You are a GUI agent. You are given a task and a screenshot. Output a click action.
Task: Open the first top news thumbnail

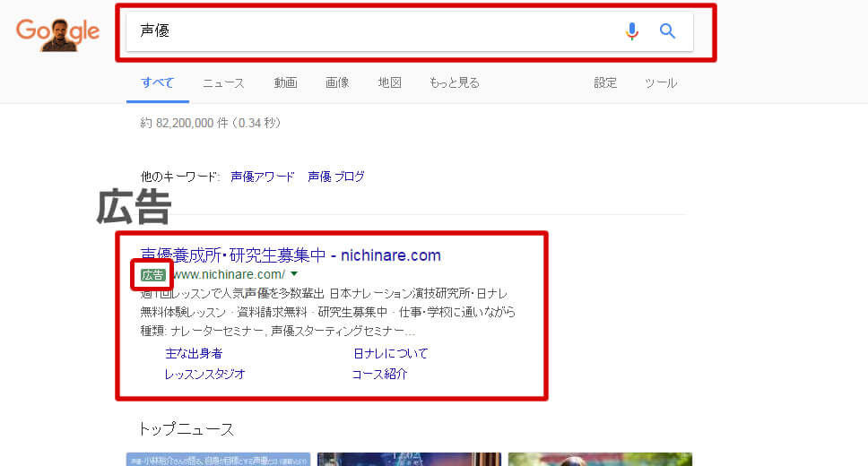[218, 460]
